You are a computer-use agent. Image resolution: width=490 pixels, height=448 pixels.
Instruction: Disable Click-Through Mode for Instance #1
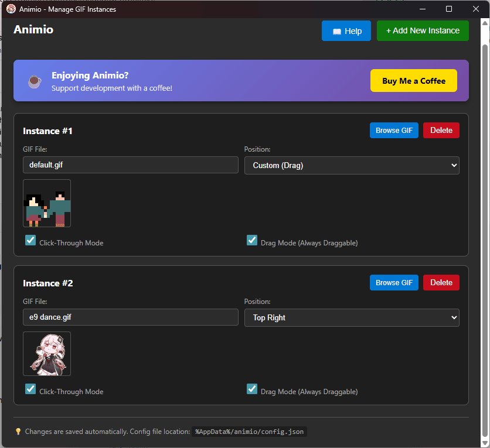pyautogui.click(x=30, y=240)
